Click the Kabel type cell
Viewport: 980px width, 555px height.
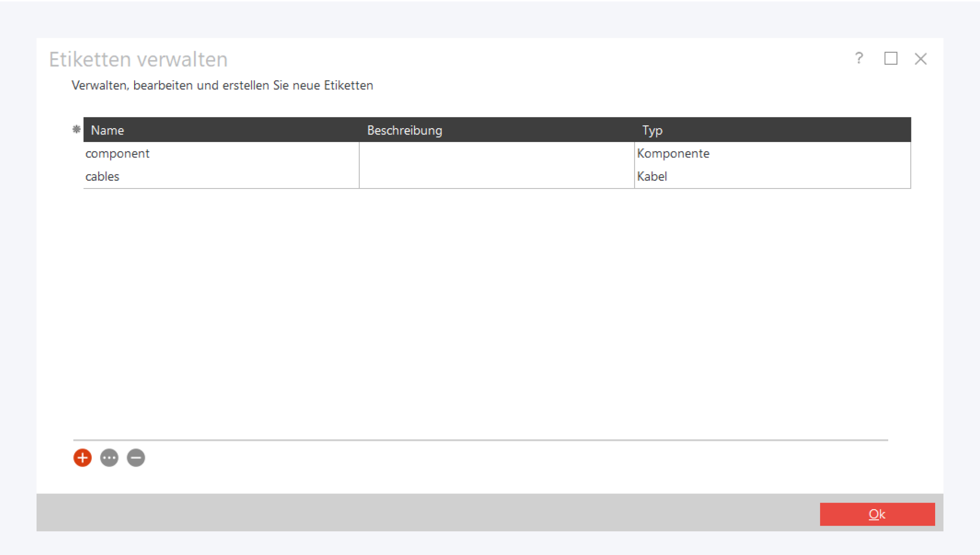coord(652,176)
